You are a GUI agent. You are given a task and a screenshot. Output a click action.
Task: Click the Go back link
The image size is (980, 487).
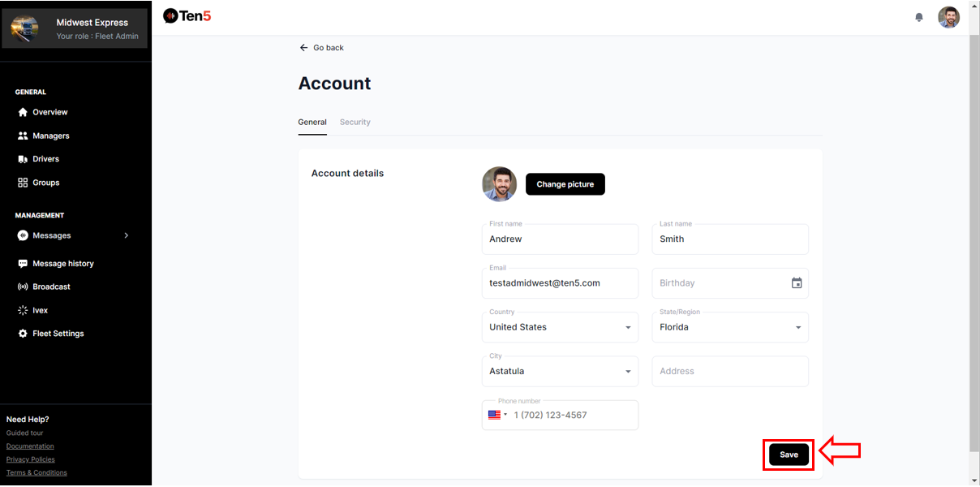(x=321, y=48)
